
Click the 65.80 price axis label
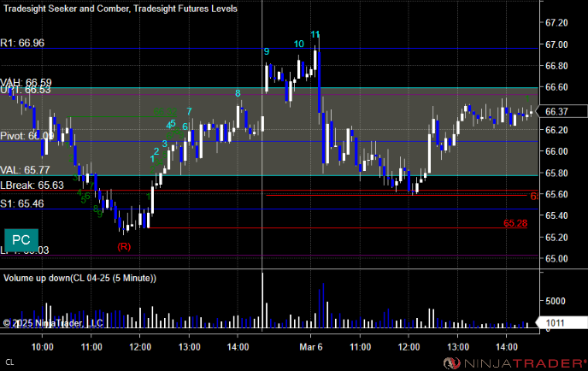pyautogui.click(x=556, y=173)
